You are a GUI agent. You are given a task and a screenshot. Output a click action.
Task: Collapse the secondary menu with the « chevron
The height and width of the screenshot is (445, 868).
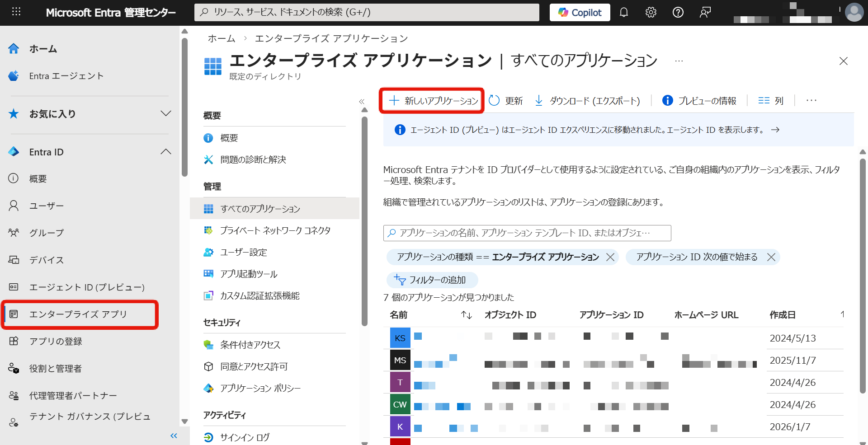tap(362, 102)
